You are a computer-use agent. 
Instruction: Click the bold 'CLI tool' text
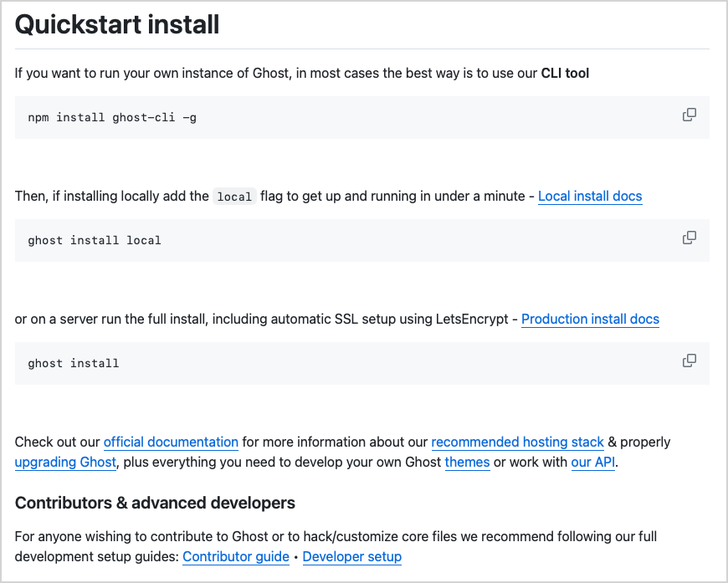565,74
